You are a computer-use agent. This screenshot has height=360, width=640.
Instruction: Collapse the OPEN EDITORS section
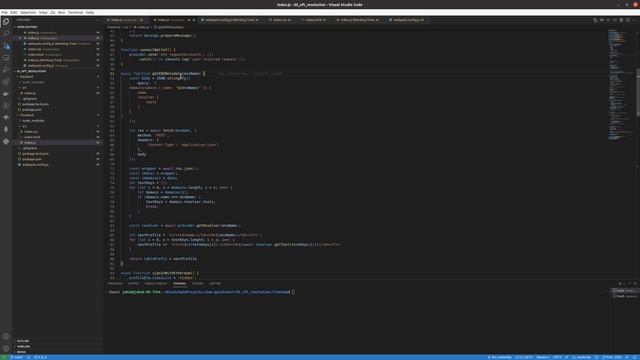pos(27,27)
